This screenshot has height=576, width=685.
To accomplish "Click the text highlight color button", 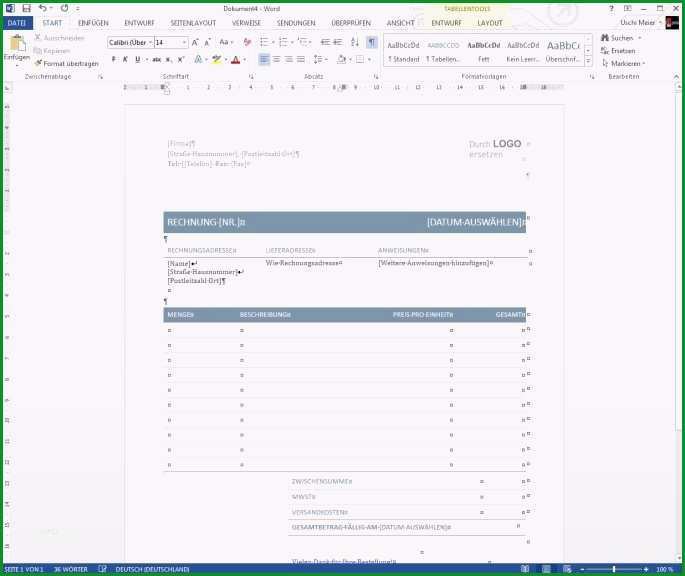I will [216, 59].
